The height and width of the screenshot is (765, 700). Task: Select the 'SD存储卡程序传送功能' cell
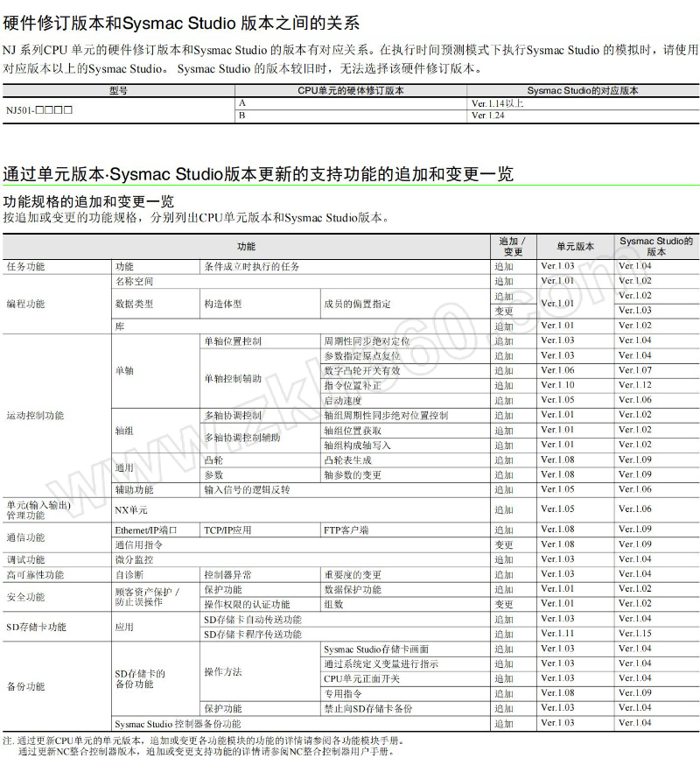(x=253, y=635)
